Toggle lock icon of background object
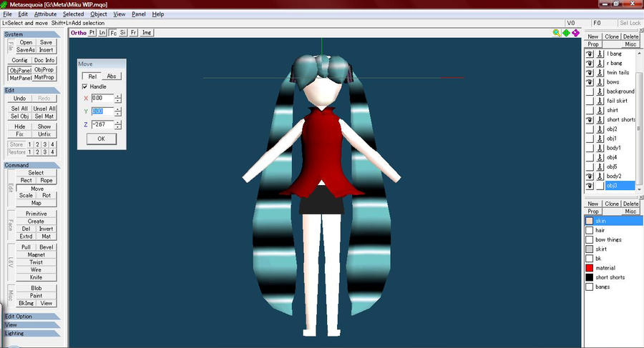644x348 pixels. click(x=600, y=91)
